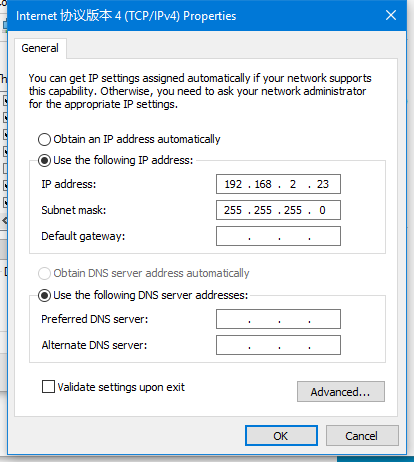This screenshot has height=462, width=414.
Task: Click the Subnet mask input field
Action: tap(278, 210)
